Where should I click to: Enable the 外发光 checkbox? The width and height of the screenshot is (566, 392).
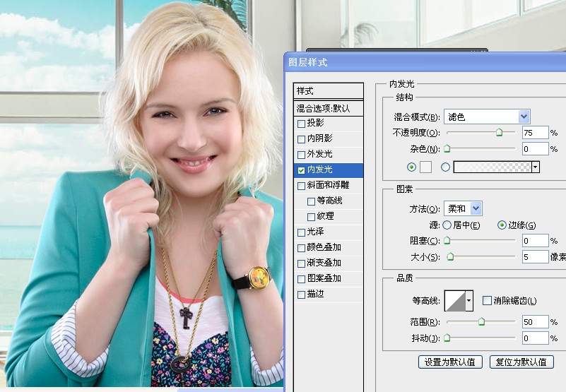(302, 155)
